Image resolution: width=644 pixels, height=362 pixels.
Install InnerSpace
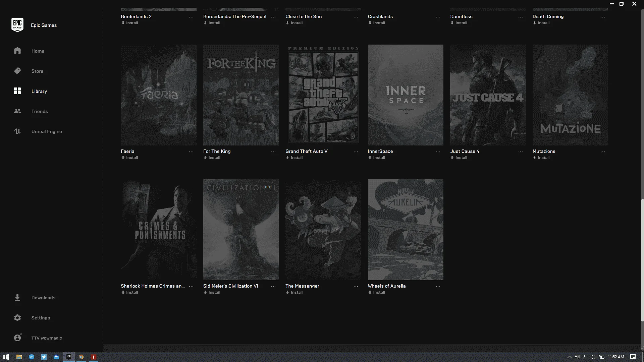pos(377,158)
